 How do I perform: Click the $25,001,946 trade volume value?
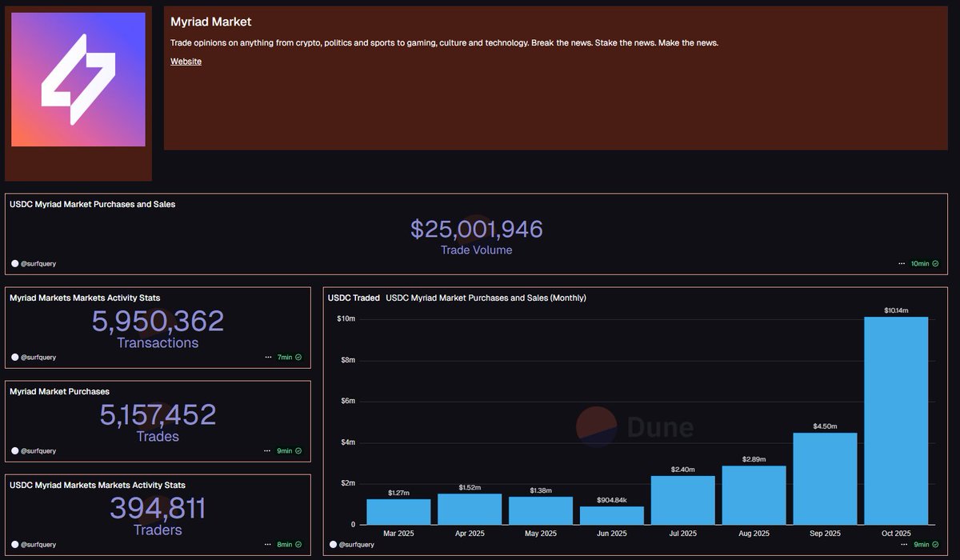477,229
